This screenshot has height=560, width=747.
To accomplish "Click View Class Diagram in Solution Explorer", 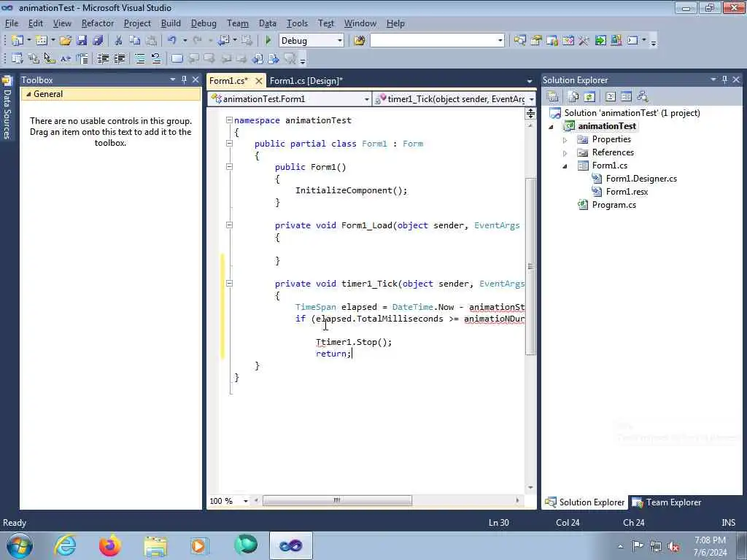I will [x=643, y=97].
